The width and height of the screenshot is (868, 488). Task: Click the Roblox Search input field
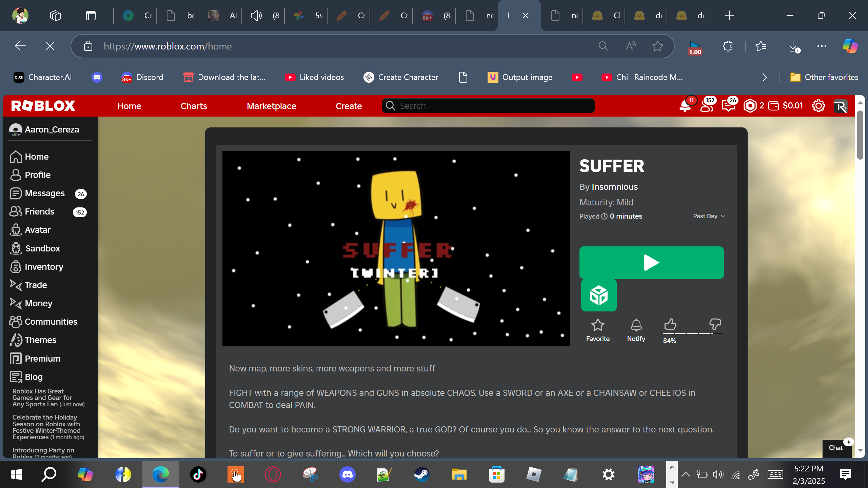point(488,106)
